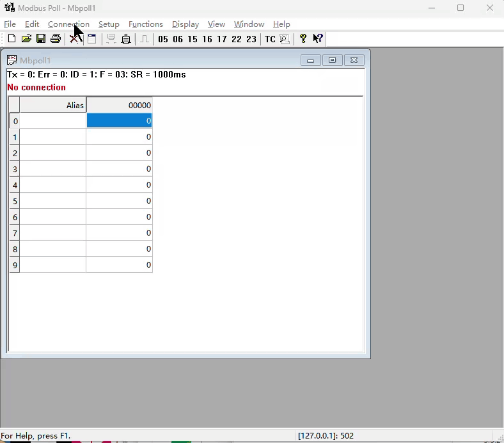Activate the context help arrow icon
This screenshot has width=504, height=443.
[318, 39]
